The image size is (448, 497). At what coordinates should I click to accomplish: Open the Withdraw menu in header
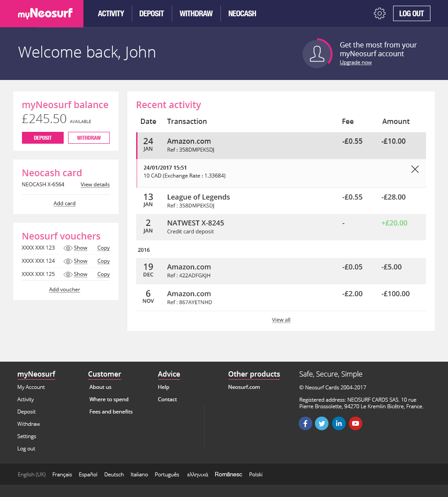pos(196,14)
